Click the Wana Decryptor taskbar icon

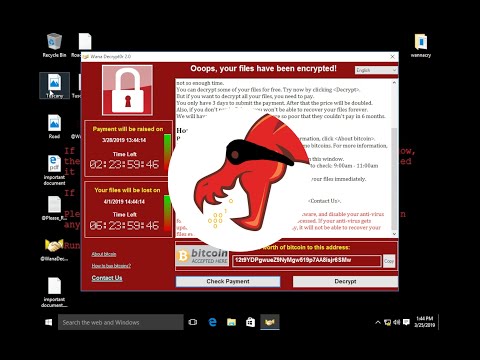pos(270,322)
